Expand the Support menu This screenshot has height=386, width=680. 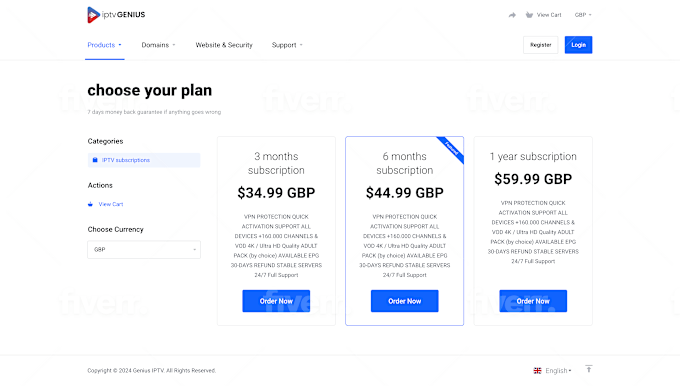[287, 45]
